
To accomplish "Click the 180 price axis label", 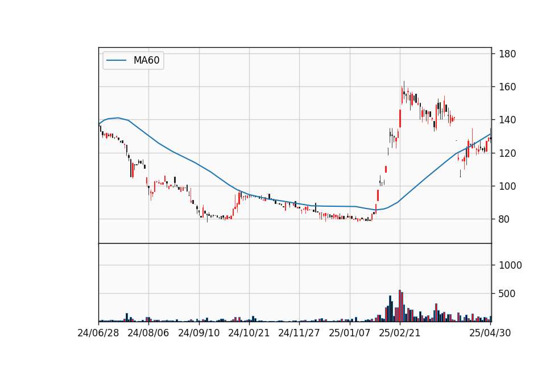I will coord(507,54).
